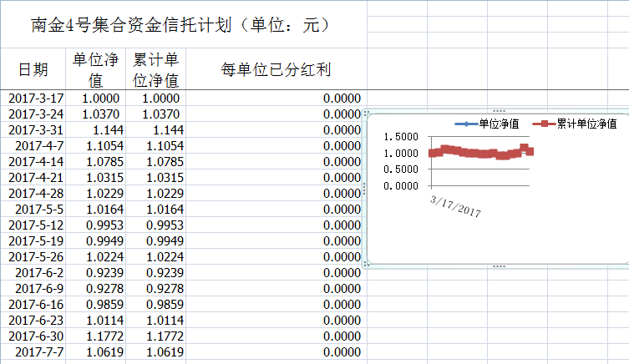This screenshot has height=364, width=629.
Task: Click the 累计单位净值 column header cell
Action: 156,69
